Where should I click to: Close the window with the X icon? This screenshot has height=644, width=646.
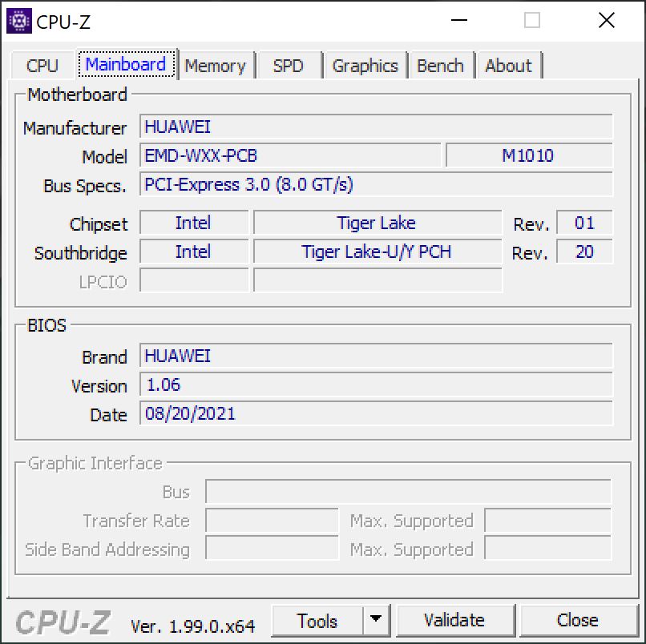click(x=607, y=20)
